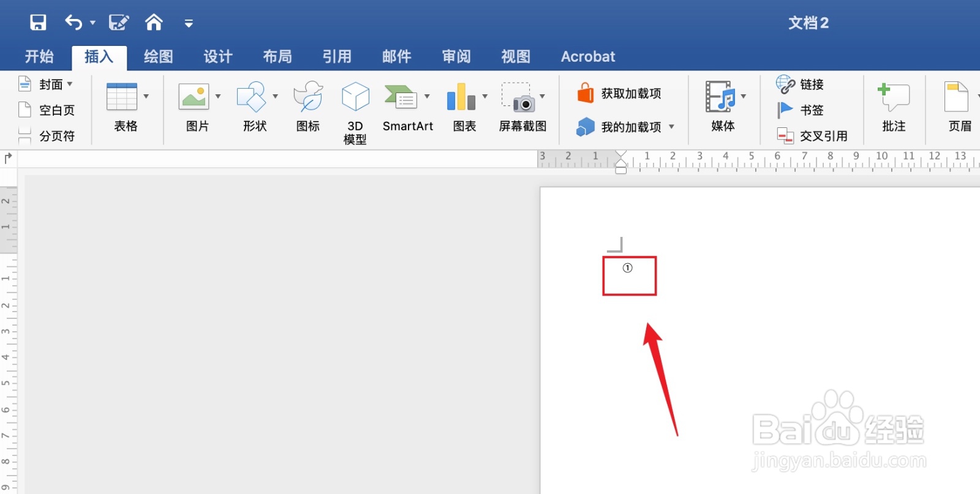Click the 表格 table icon
This screenshot has height=494, width=980.
pyautogui.click(x=122, y=97)
